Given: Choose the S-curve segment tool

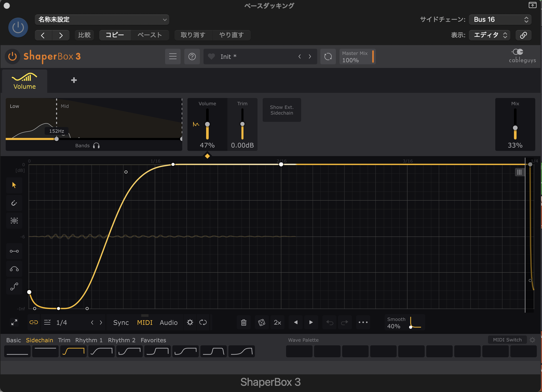Looking at the screenshot, I should point(14,286).
